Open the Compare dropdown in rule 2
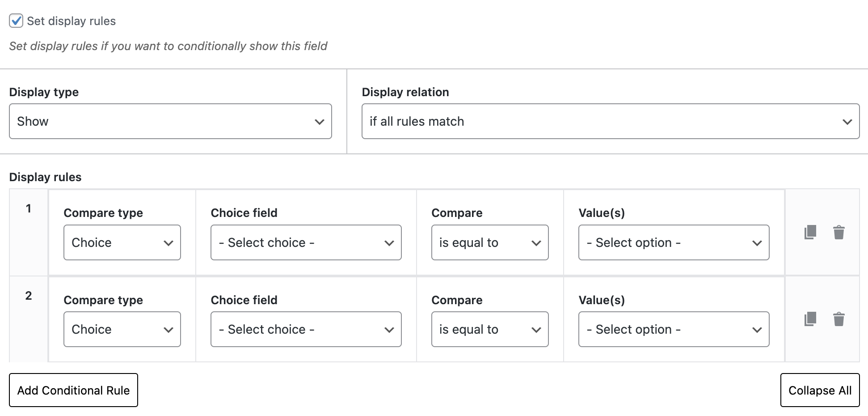868x416 pixels. (x=490, y=329)
